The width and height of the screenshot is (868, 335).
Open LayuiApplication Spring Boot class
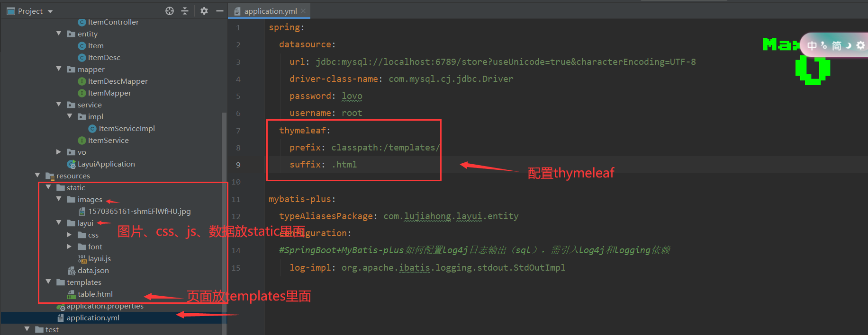click(106, 164)
